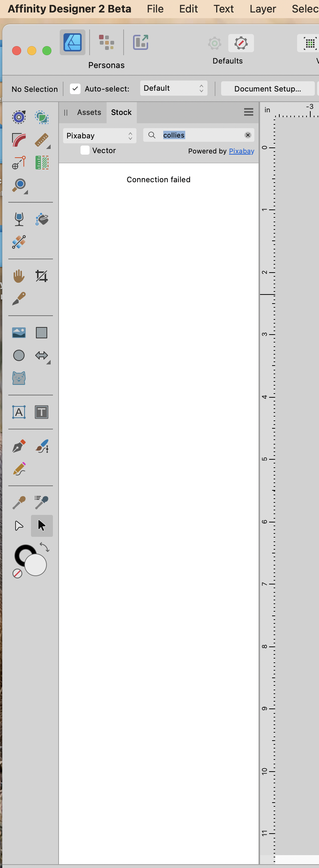Viewport: 319px width, 868px height.
Task: Open the Layer menu
Action: [263, 9]
